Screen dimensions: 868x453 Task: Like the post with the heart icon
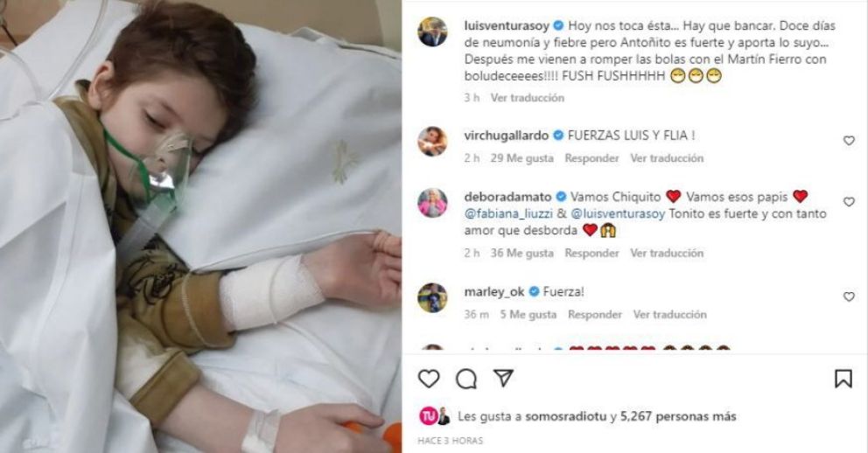(x=429, y=379)
